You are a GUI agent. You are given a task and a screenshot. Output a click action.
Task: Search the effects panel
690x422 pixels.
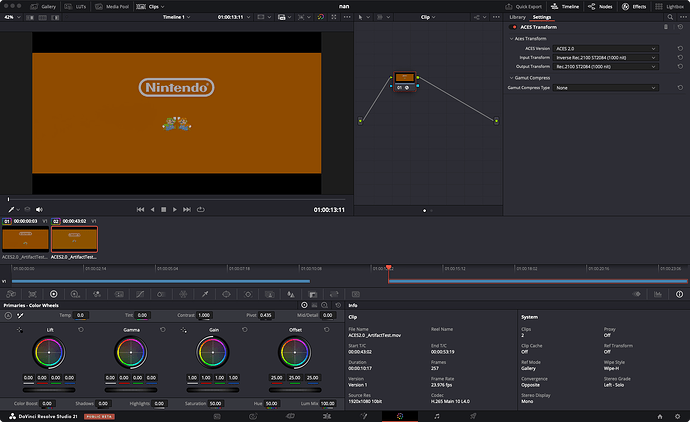670,17
